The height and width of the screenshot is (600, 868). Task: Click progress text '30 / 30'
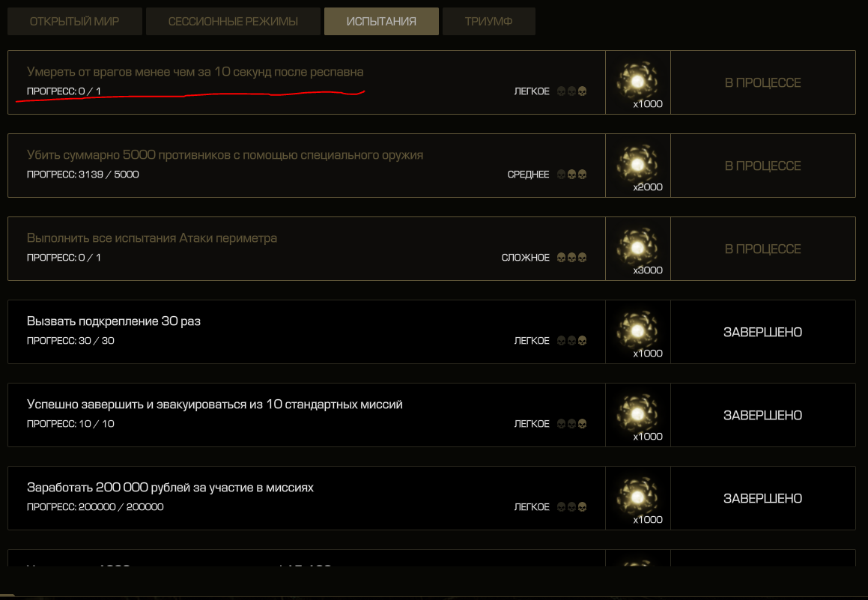tap(97, 340)
